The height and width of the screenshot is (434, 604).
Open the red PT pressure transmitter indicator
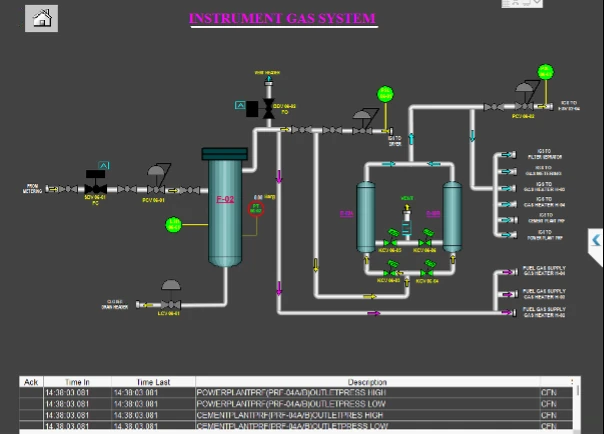256,209
